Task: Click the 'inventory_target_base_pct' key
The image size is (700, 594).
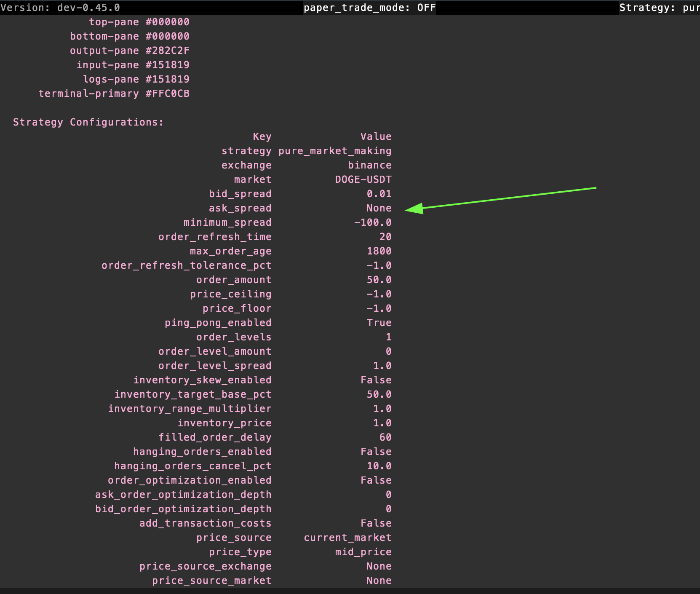Action: [193, 394]
